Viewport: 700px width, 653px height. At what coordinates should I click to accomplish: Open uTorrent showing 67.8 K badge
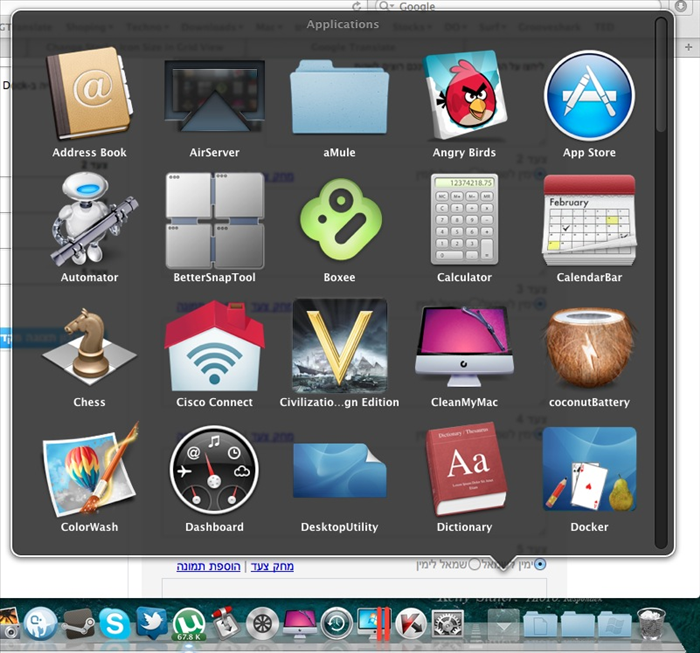[189, 624]
